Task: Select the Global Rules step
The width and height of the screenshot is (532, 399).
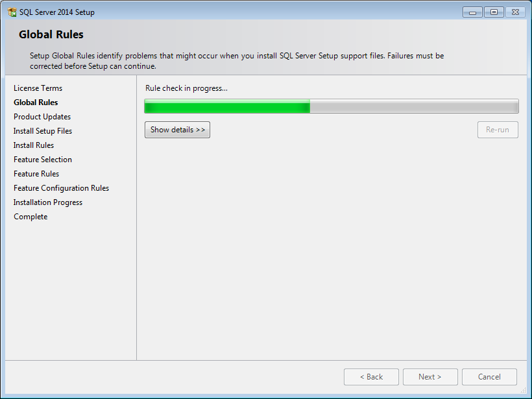Action: (36, 103)
